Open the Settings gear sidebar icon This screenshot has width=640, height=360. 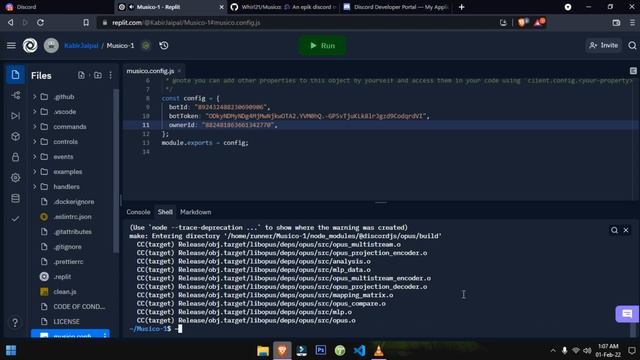(x=16, y=178)
